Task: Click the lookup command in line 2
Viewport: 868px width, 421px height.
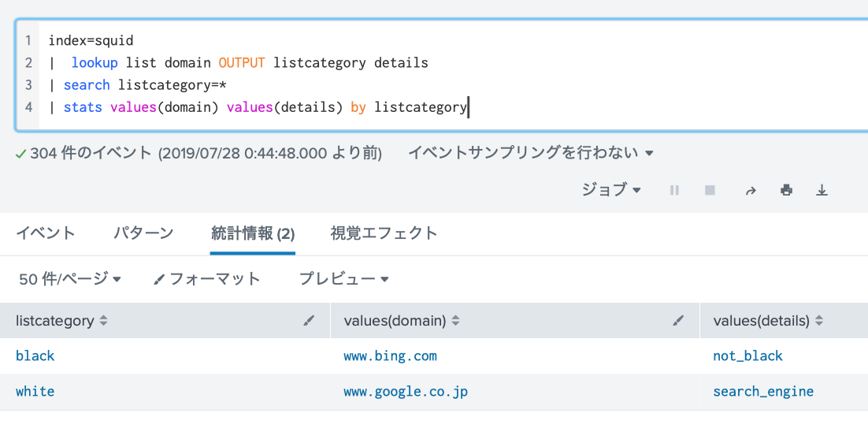Action: coord(95,63)
